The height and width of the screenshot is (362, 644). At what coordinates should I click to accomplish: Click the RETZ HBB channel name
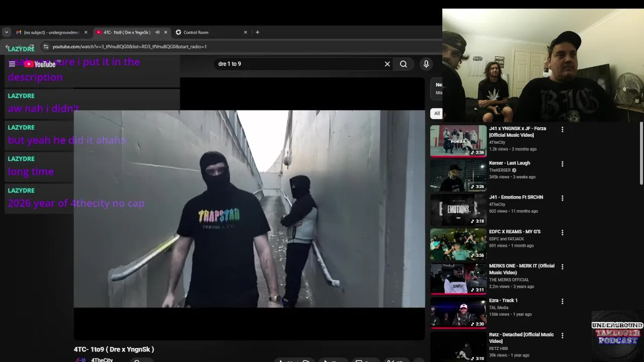(x=498, y=348)
